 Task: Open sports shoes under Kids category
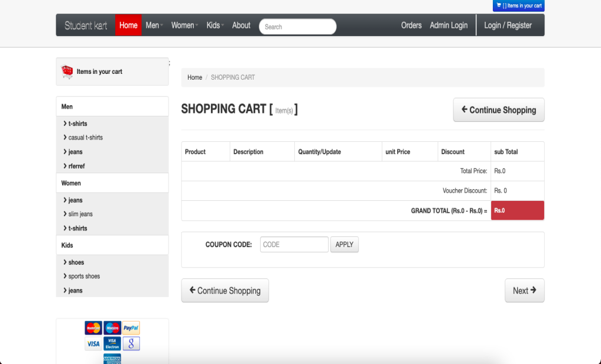click(84, 277)
